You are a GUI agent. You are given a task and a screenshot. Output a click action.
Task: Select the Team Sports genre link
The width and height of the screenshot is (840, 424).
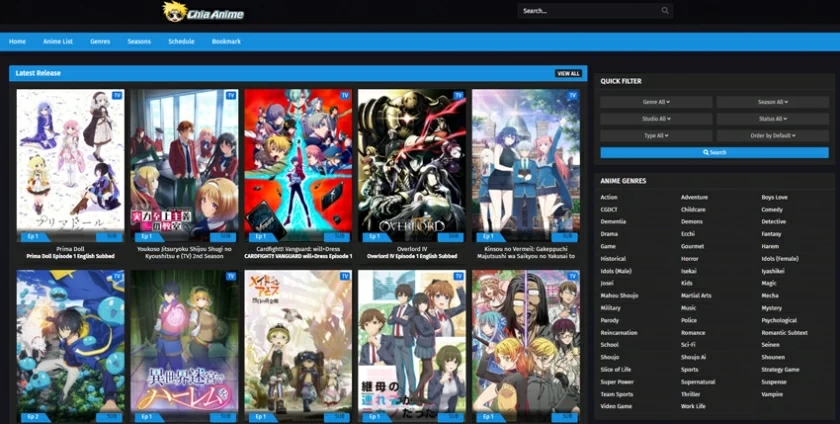(x=616, y=395)
